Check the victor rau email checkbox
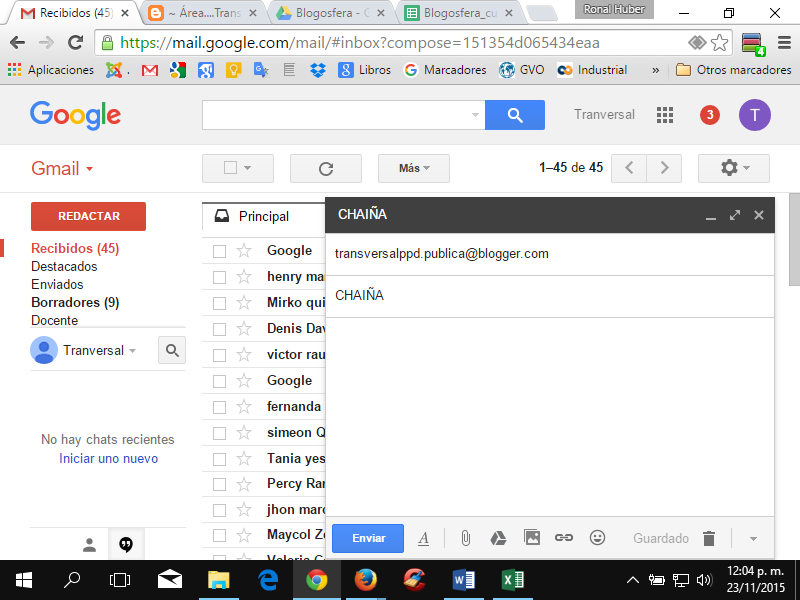 point(219,355)
